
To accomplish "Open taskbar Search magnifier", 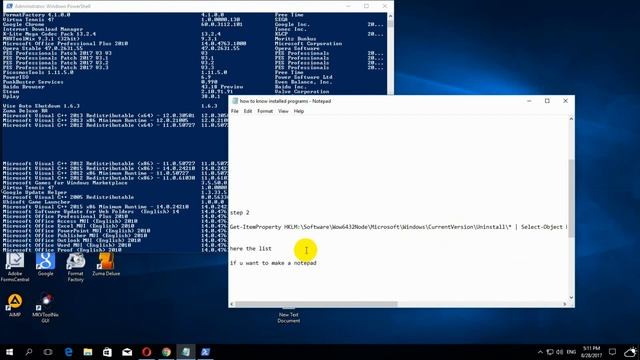I will [x=29, y=352].
